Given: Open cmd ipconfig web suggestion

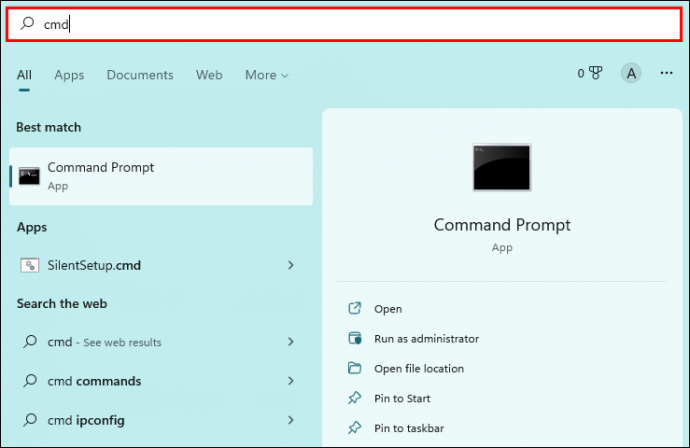Looking at the screenshot, I should click(161, 420).
